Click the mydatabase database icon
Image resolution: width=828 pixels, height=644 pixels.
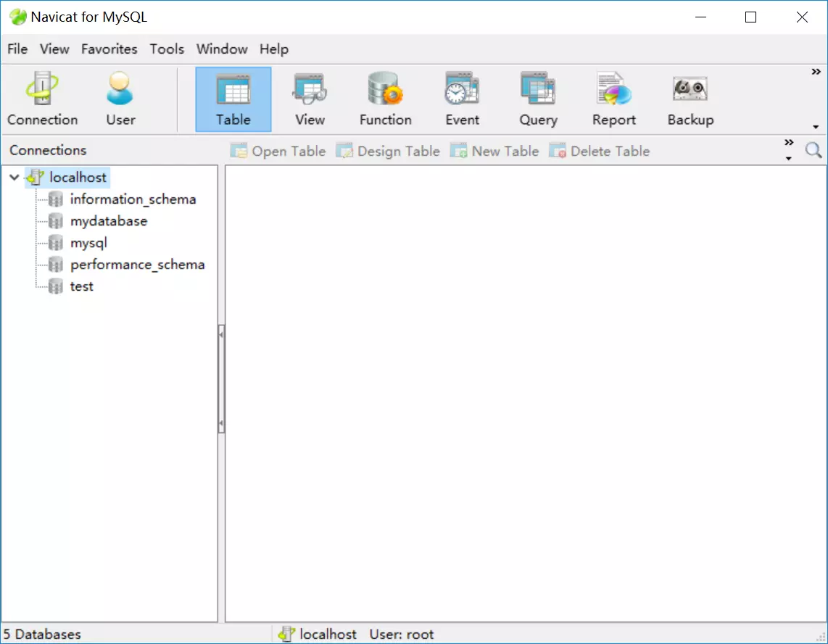point(55,220)
